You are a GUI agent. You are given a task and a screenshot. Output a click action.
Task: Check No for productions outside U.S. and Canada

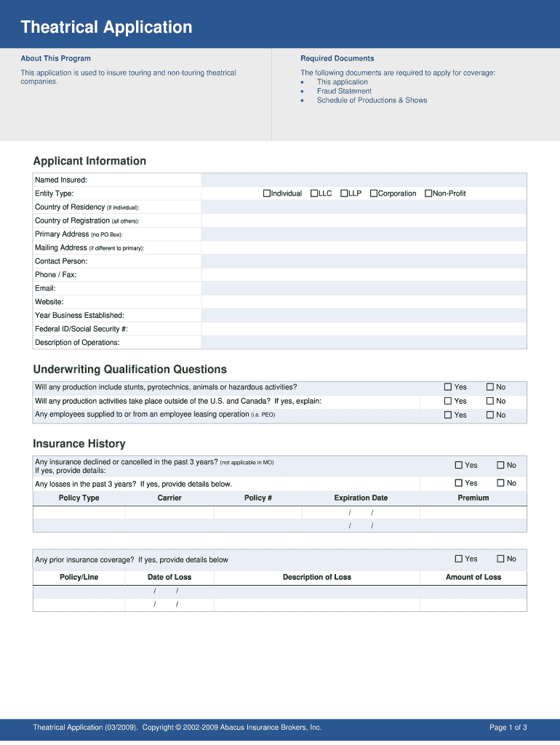[490, 401]
